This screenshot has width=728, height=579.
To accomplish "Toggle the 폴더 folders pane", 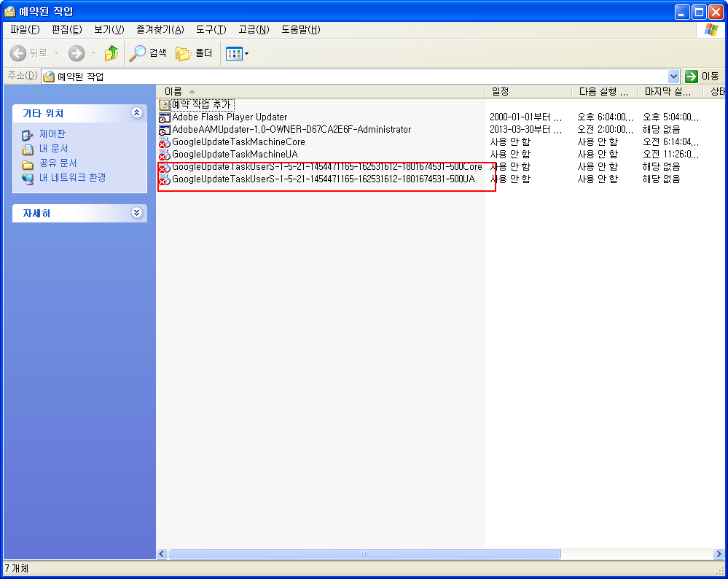I will click(194, 53).
